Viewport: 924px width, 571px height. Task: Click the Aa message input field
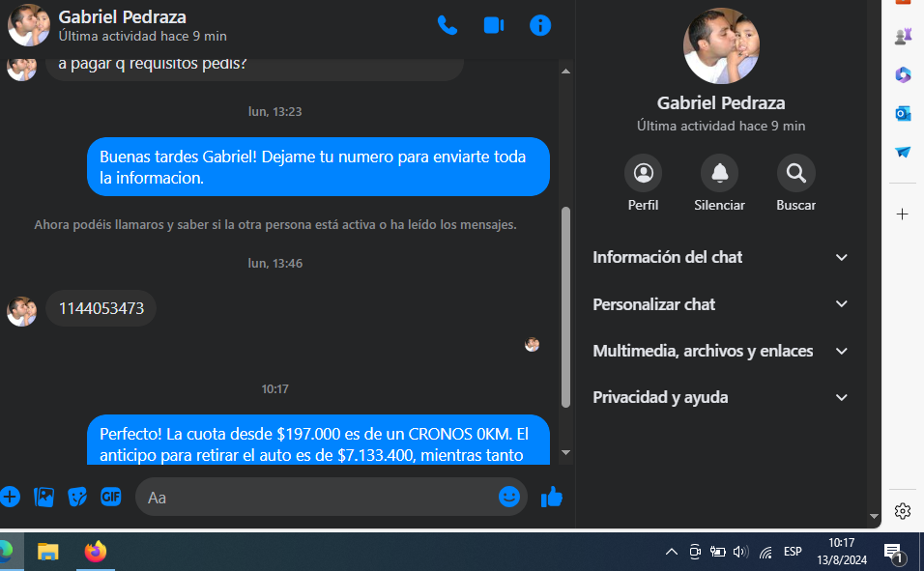[x=318, y=498]
